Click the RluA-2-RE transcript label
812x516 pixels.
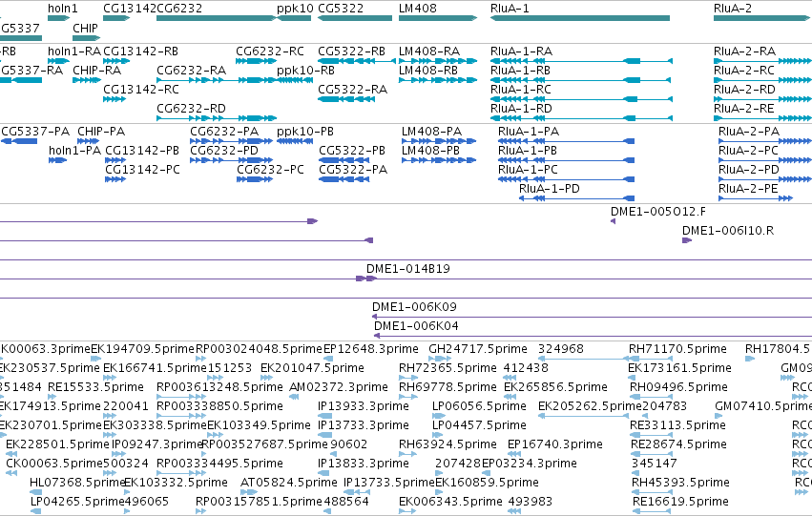tap(743, 109)
